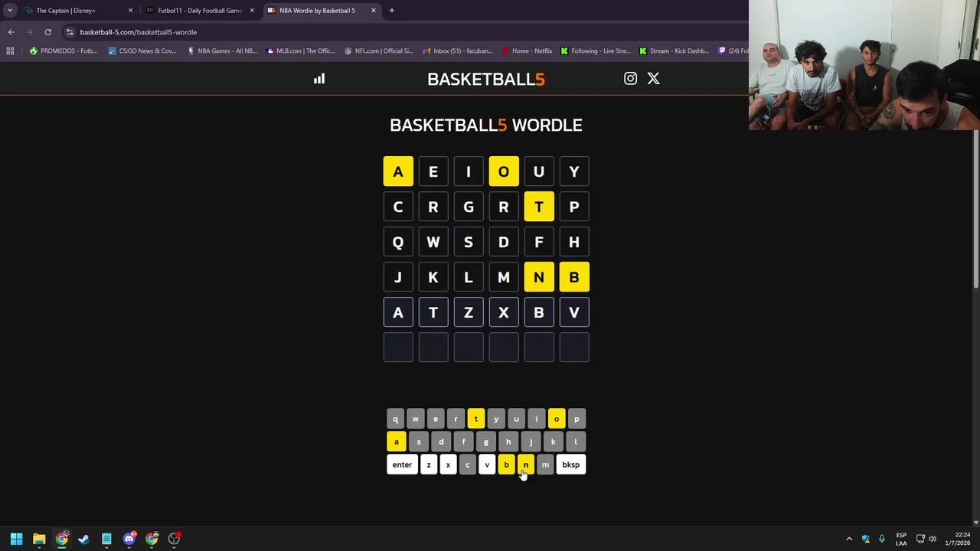Click the BASKETBALL5 header logo

coord(486,79)
